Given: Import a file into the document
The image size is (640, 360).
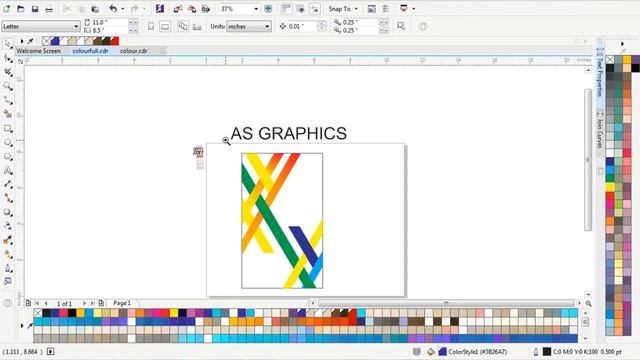Looking at the screenshot, I should [178, 9].
